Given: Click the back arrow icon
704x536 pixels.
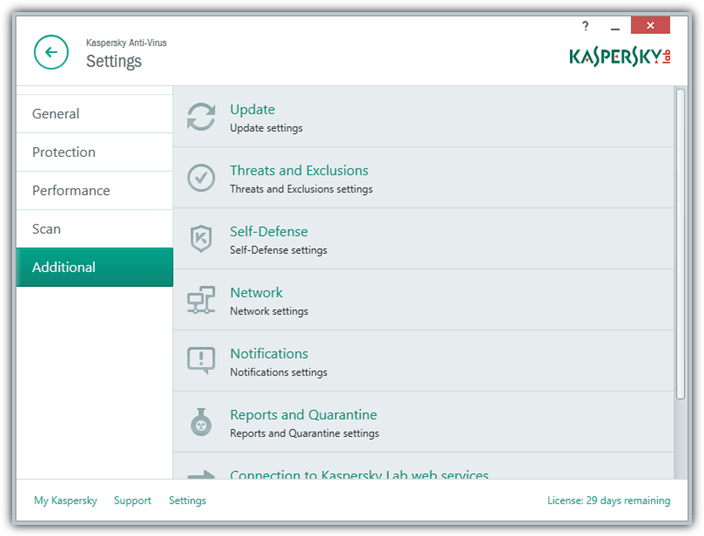Looking at the screenshot, I should 51,53.
